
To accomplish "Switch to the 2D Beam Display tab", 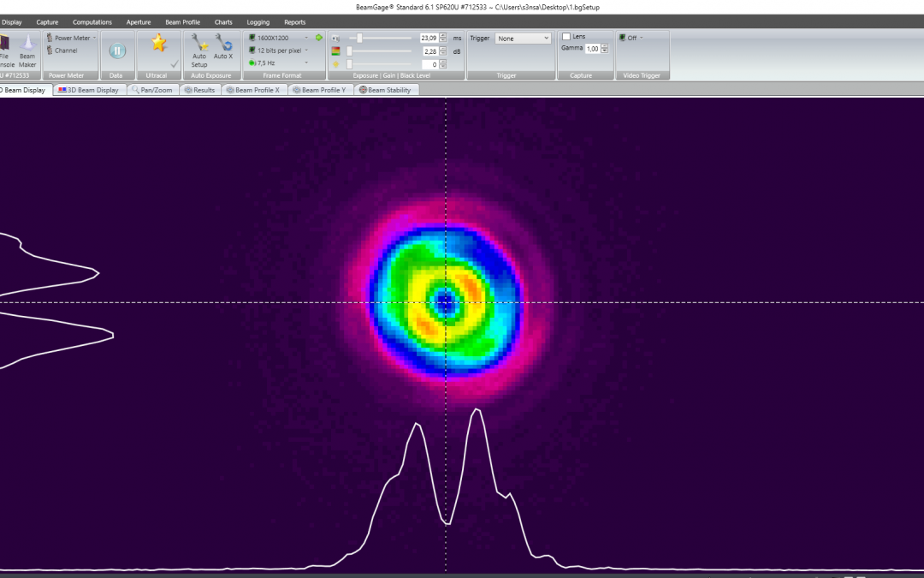I will [x=25, y=90].
